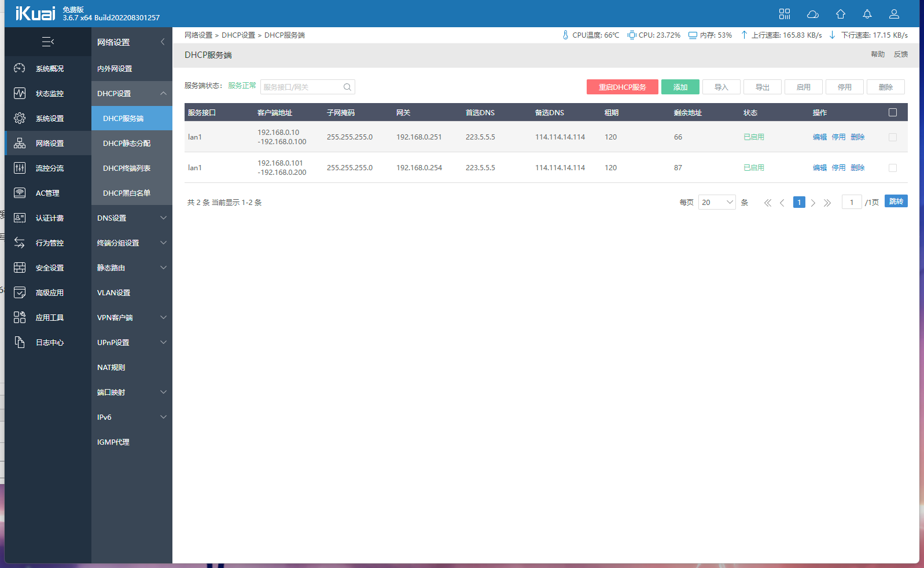The height and width of the screenshot is (568, 924).
Task: Toggle the select-all checkbox in table header
Action: [x=893, y=112]
